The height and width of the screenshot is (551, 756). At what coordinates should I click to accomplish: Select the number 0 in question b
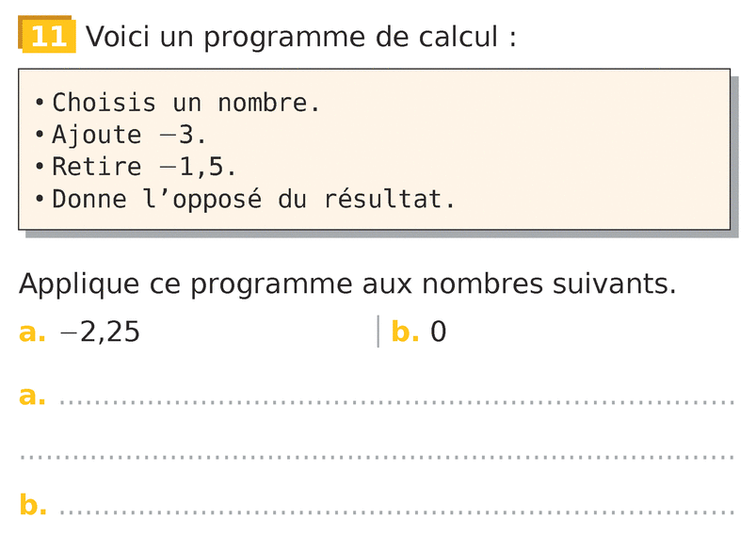pyautogui.click(x=439, y=332)
